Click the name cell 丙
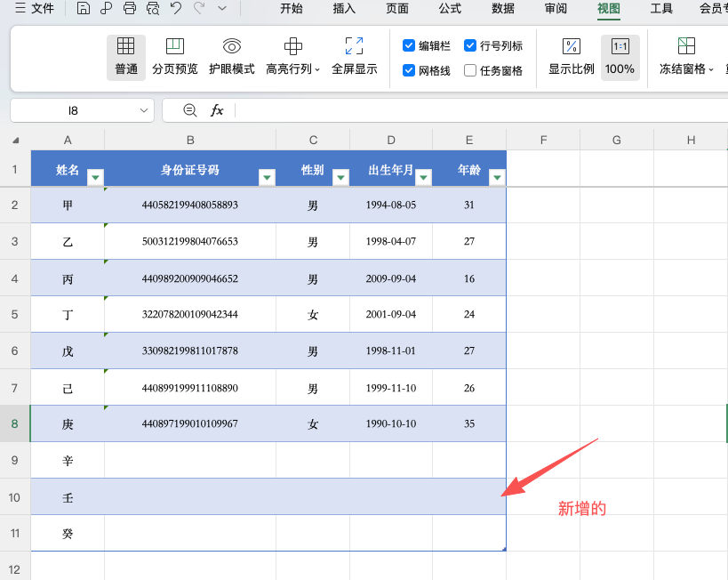 coord(68,278)
